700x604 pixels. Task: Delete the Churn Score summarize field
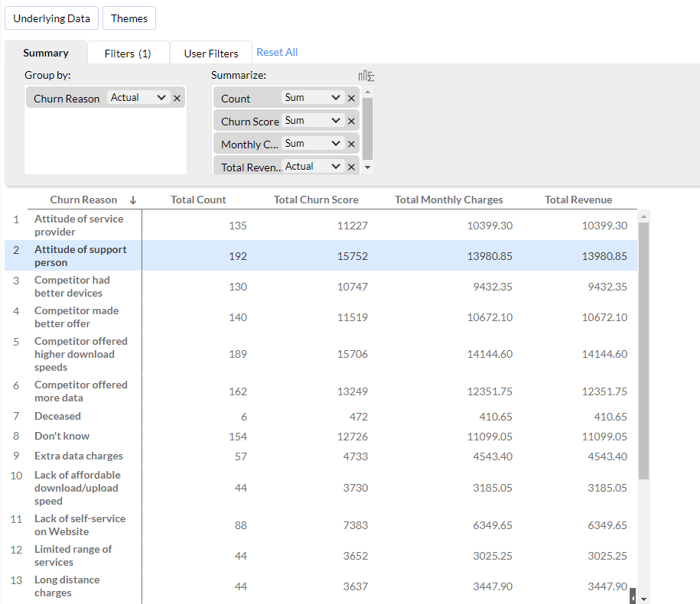pos(351,121)
